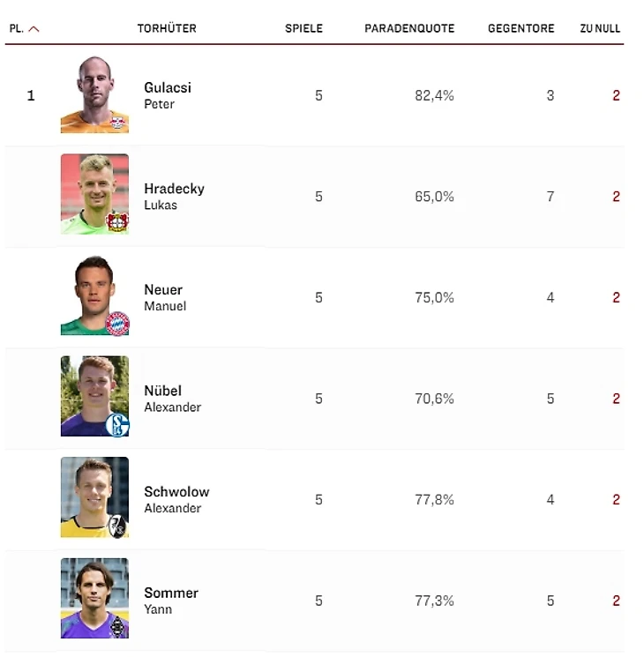The width and height of the screenshot is (644, 657).
Task: Sort table by Spiele column header
Action: click(x=303, y=28)
